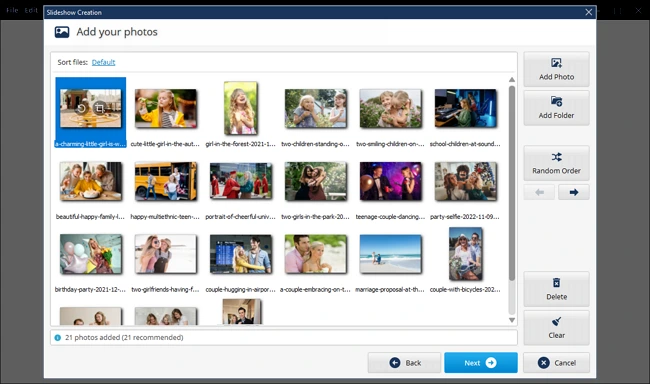The height and width of the screenshot is (384, 650).
Task: Select the girl-in-the-forest photo
Action: (241, 108)
